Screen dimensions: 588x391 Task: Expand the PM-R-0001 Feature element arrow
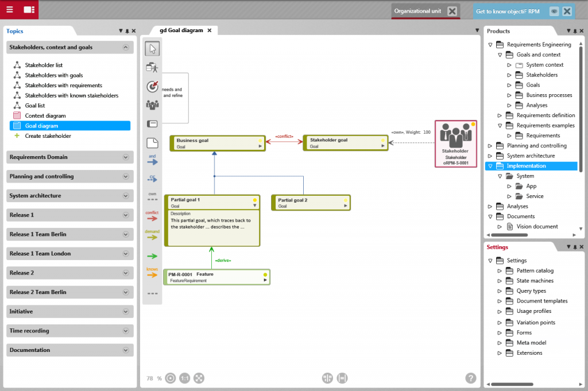(265, 280)
